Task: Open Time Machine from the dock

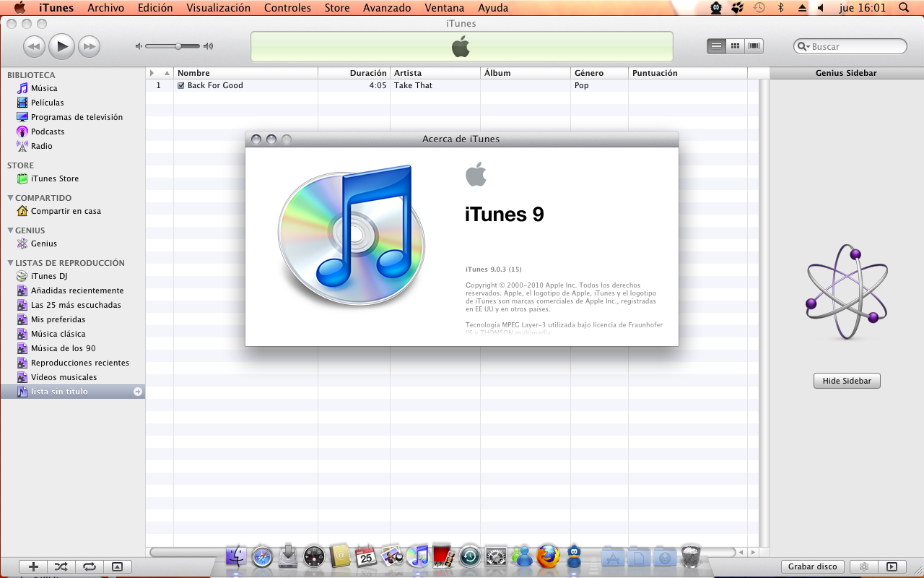Action: (x=470, y=556)
